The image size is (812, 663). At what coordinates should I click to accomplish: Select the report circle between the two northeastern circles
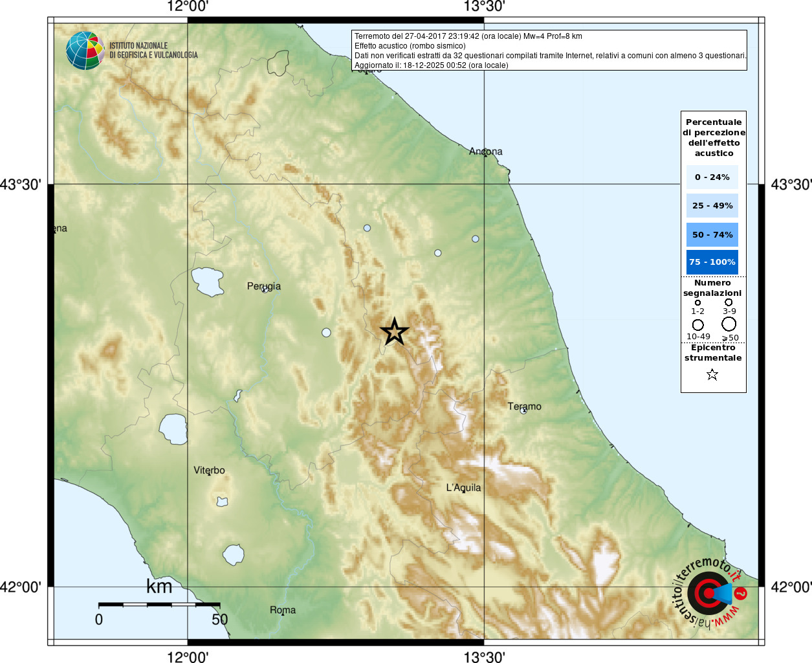click(437, 253)
